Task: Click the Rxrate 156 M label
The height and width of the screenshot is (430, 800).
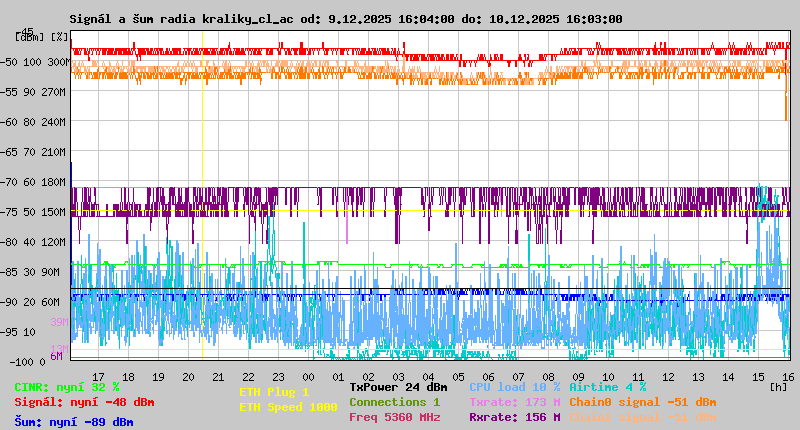Action: (x=514, y=417)
